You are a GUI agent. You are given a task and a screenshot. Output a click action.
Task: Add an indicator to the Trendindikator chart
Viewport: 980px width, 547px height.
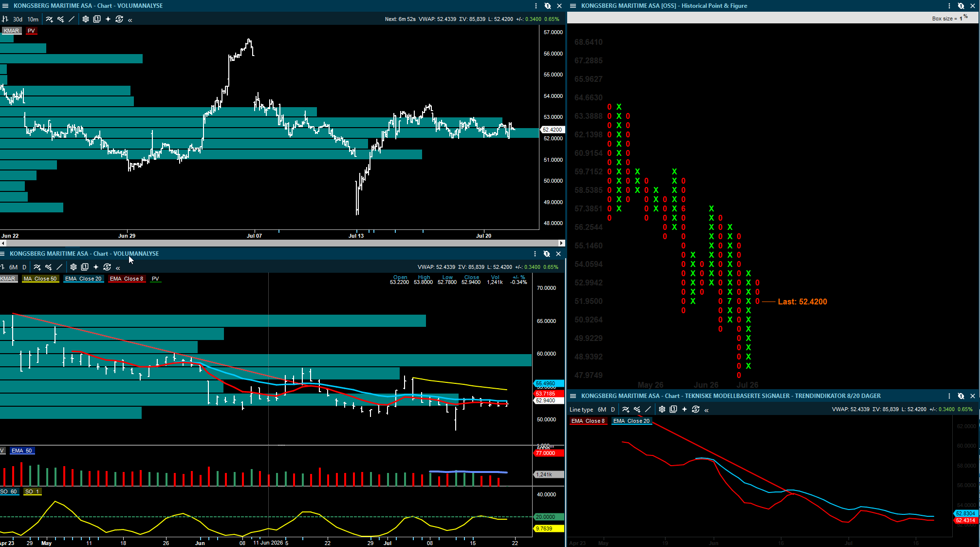coord(626,410)
